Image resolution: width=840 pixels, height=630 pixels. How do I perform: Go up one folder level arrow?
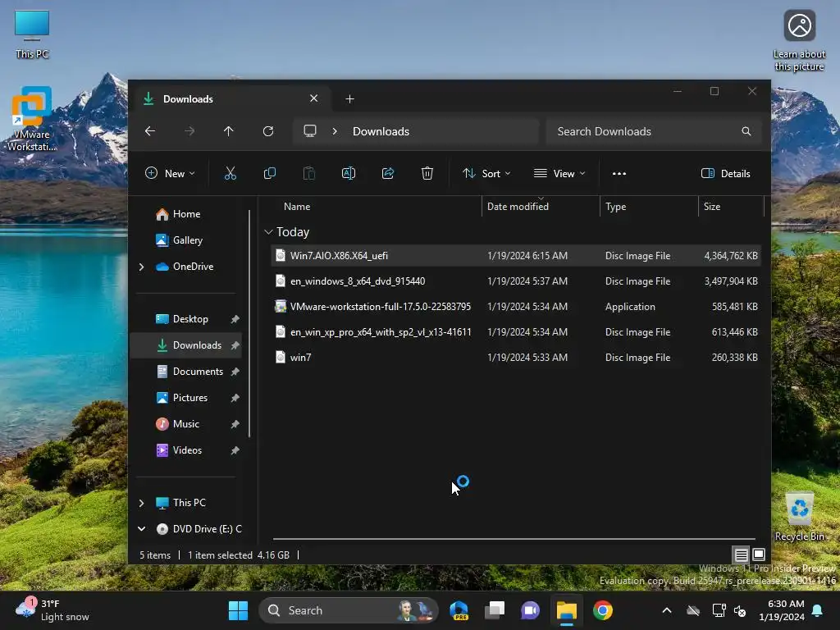[x=229, y=131]
